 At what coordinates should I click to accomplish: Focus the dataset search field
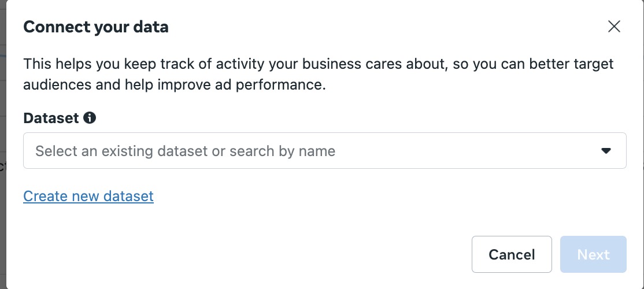point(324,151)
